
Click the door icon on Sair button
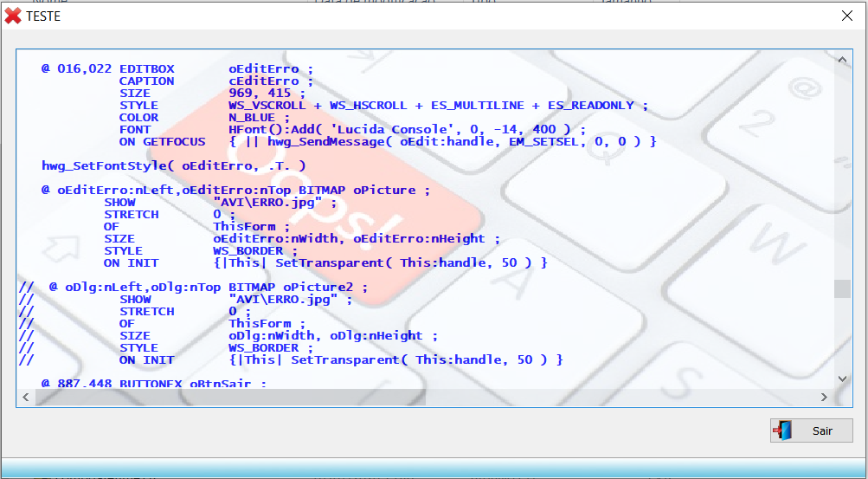pyautogui.click(x=782, y=430)
